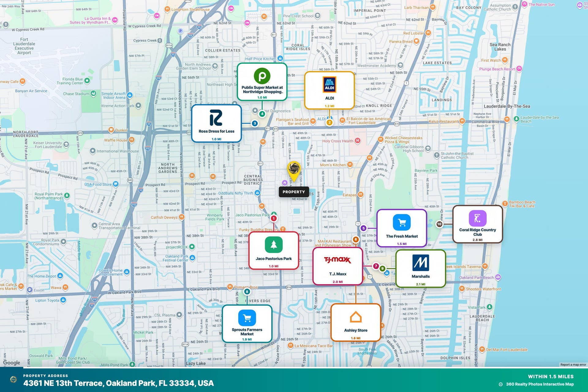The width and height of the screenshot is (588, 392).
Task: Click the yellow 360 property pin
Action: pos(294,171)
